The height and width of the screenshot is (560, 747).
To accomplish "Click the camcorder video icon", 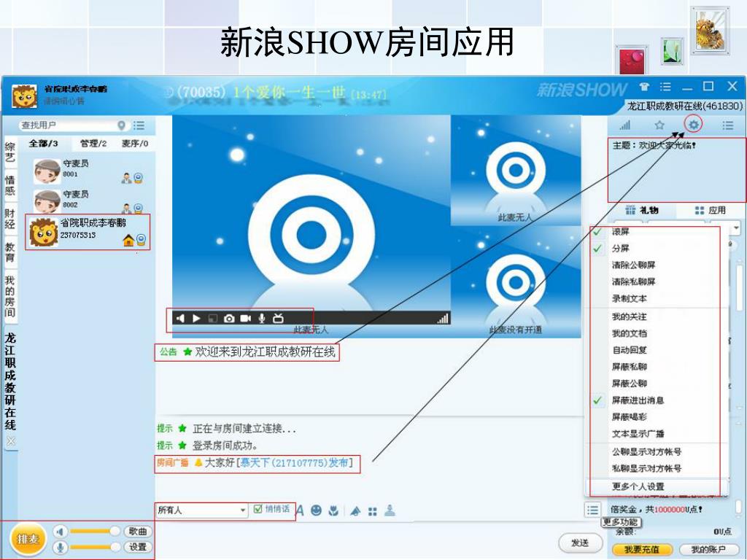I will (245, 318).
